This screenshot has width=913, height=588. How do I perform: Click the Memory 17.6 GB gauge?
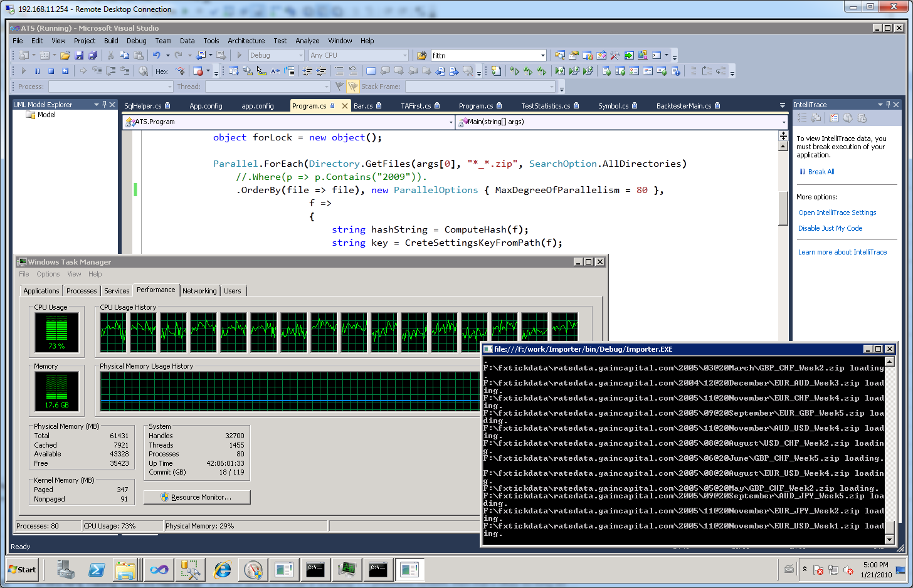pyautogui.click(x=56, y=391)
